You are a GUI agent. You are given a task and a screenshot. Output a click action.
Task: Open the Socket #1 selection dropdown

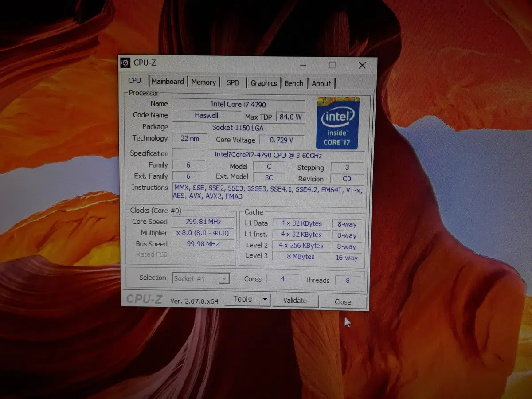201,278
